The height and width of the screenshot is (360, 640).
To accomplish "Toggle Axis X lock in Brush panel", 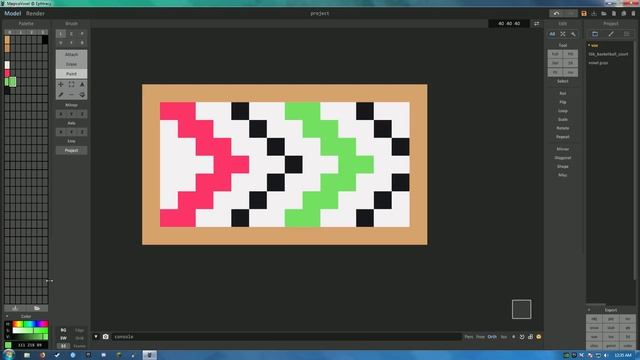I will (x=61, y=132).
